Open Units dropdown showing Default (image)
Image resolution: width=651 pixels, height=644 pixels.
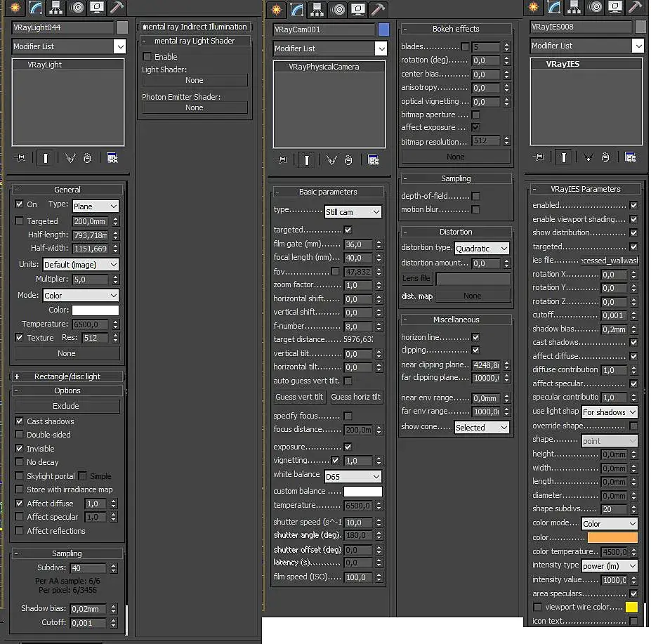[81, 265]
